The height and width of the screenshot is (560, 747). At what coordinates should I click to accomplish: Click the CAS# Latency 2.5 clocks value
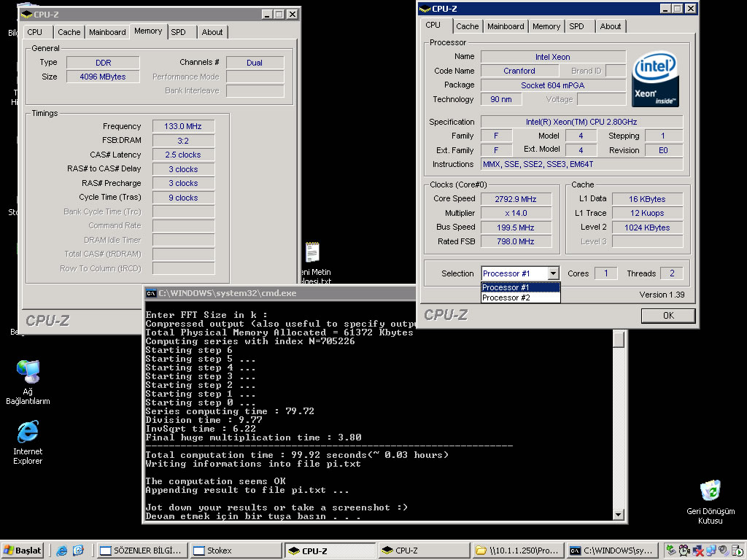[183, 155]
